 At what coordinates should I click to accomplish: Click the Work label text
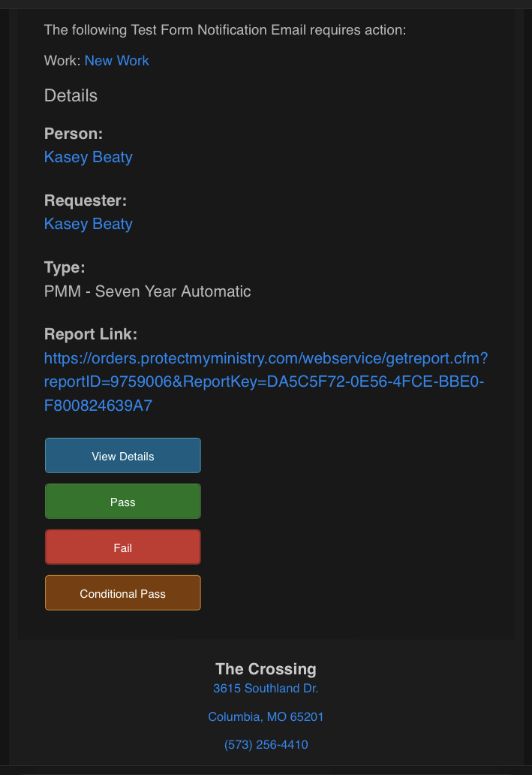[62, 61]
